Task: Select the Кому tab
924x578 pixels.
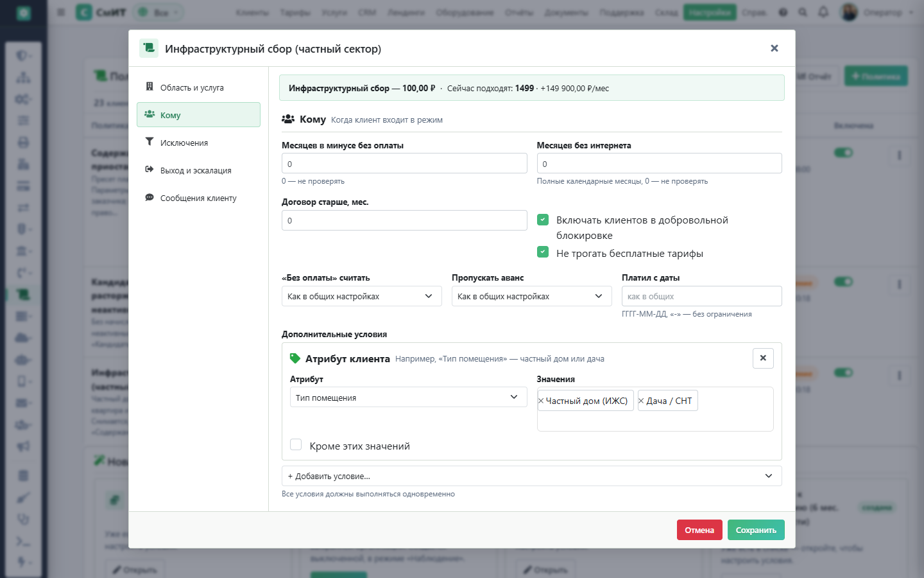Action: (198, 115)
